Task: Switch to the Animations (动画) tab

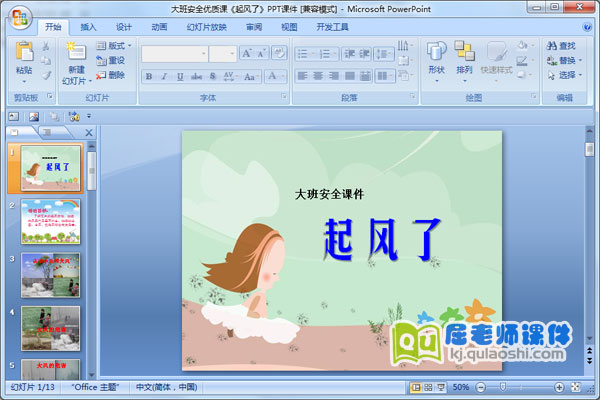Action: pyautogui.click(x=159, y=27)
